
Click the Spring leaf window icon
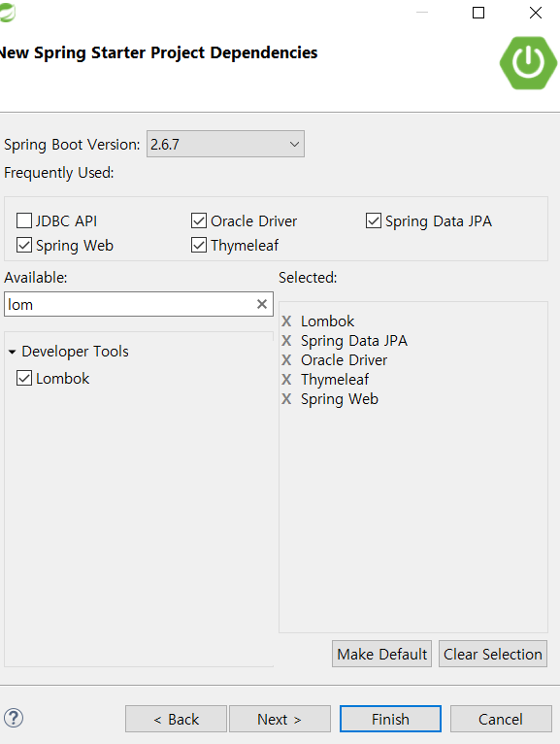[x=7, y=13]
